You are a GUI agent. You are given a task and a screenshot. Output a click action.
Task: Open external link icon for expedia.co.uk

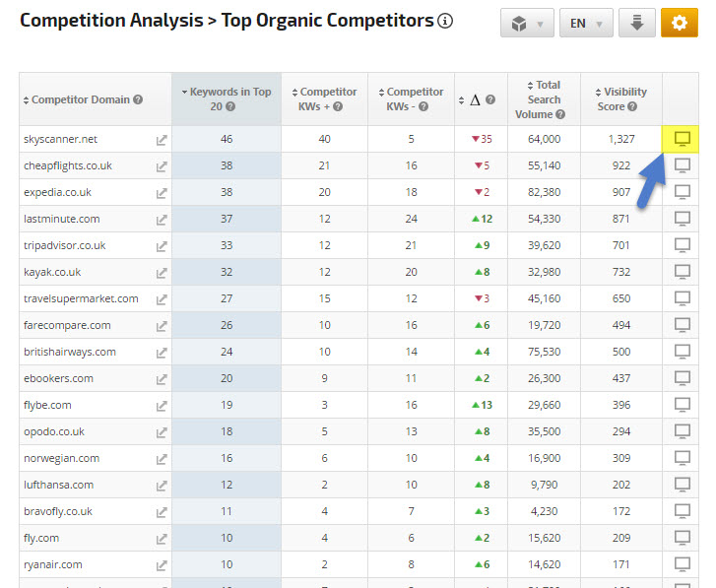pos(162,193)
